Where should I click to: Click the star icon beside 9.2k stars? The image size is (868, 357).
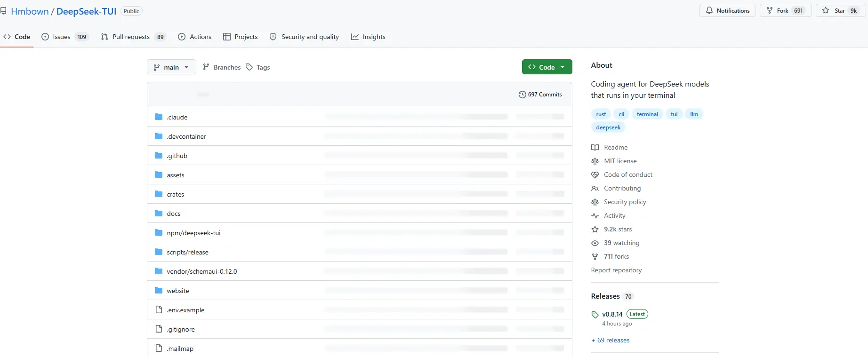click(595, 229)
